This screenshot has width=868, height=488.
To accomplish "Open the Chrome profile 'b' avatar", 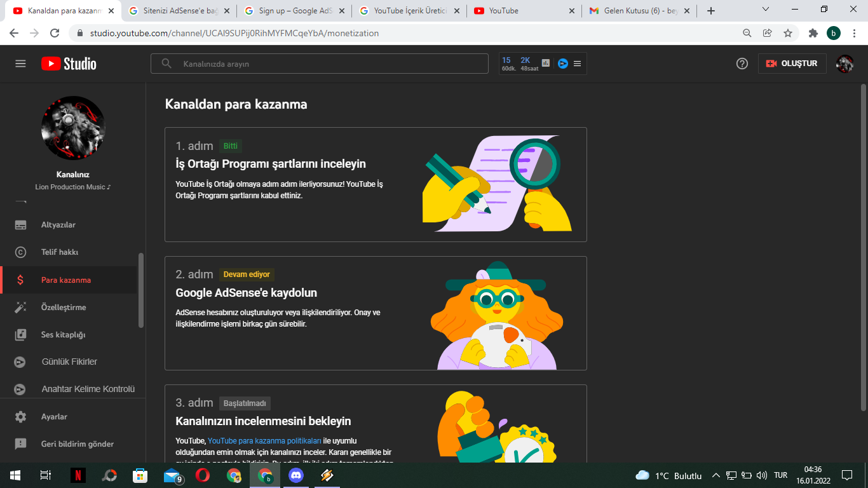I will point(834,33).
